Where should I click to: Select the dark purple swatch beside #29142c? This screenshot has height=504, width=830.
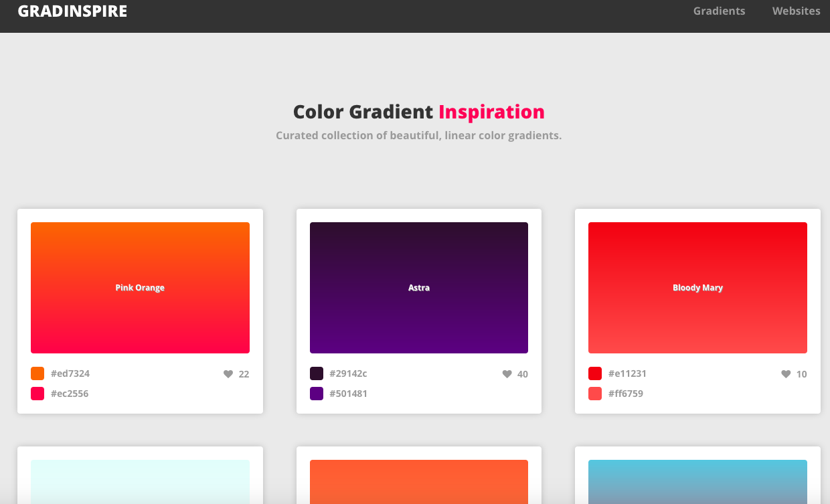[315, 373]
